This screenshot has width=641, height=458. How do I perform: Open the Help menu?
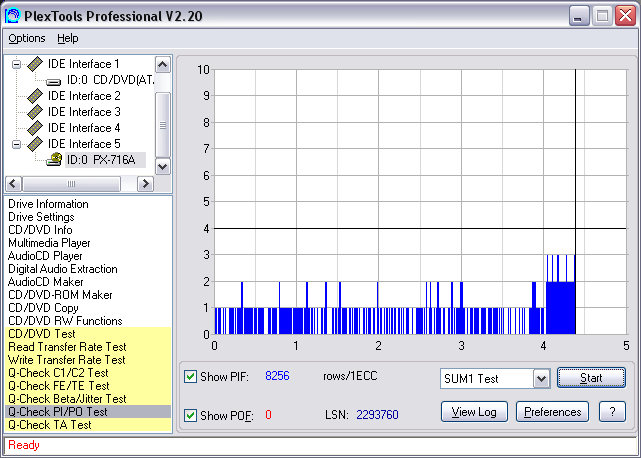click(67, 38)
